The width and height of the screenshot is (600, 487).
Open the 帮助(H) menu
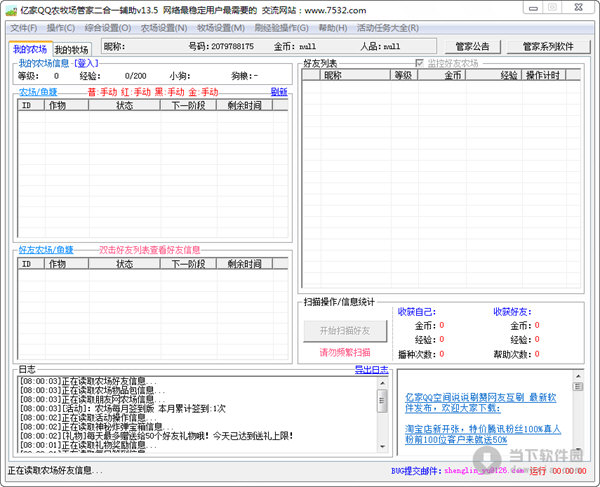(333, 28)
